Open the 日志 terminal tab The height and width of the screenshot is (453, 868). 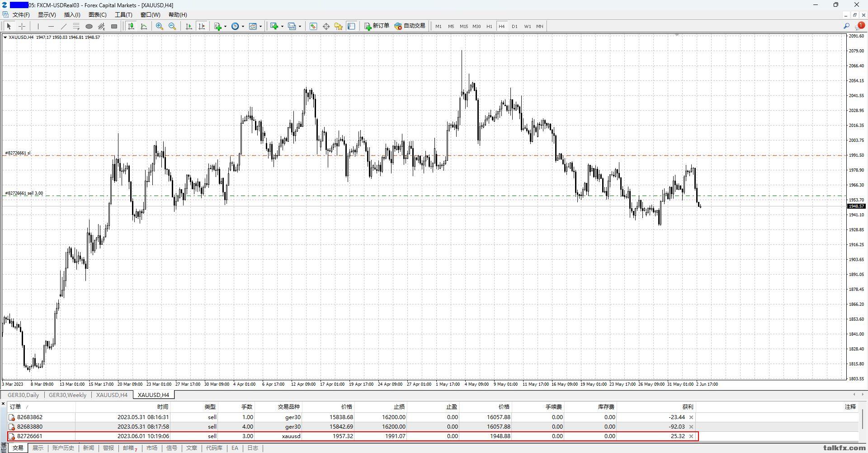click(x=253, y=448)
